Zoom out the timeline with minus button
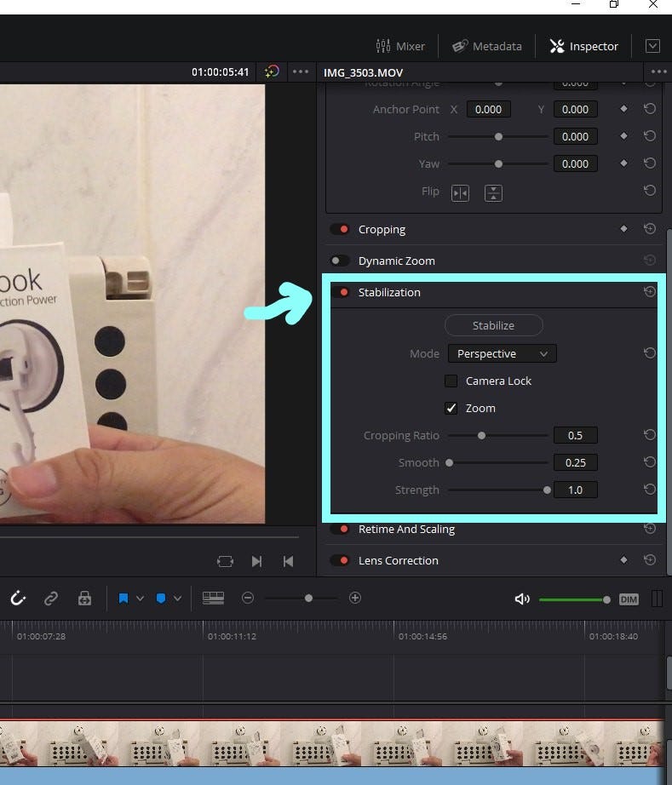672x785 pixels. (x=247, y=598)
